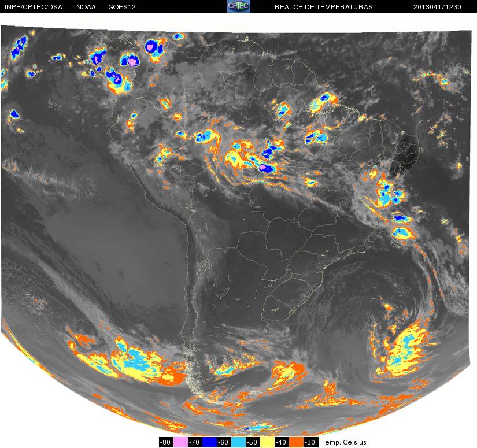Click the INPE/CPTEC/DSA header text
This screenshot has height=448, width=477.
click(34, 7)
